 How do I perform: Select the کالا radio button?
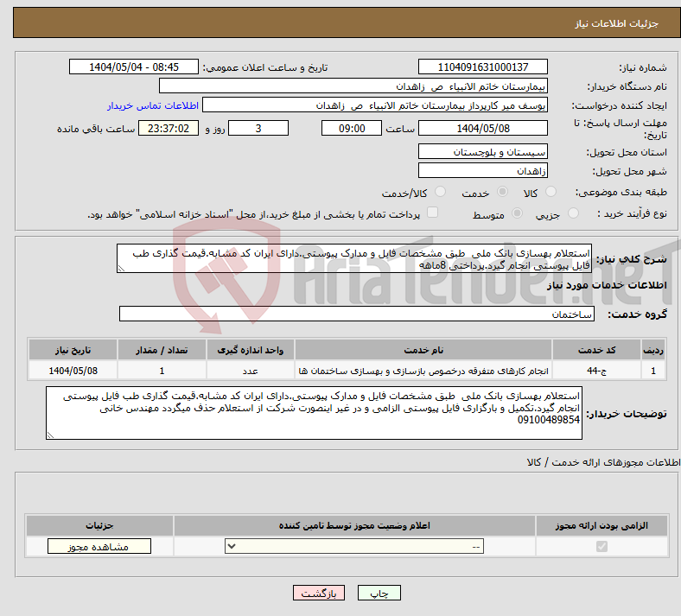coord(551,192)
